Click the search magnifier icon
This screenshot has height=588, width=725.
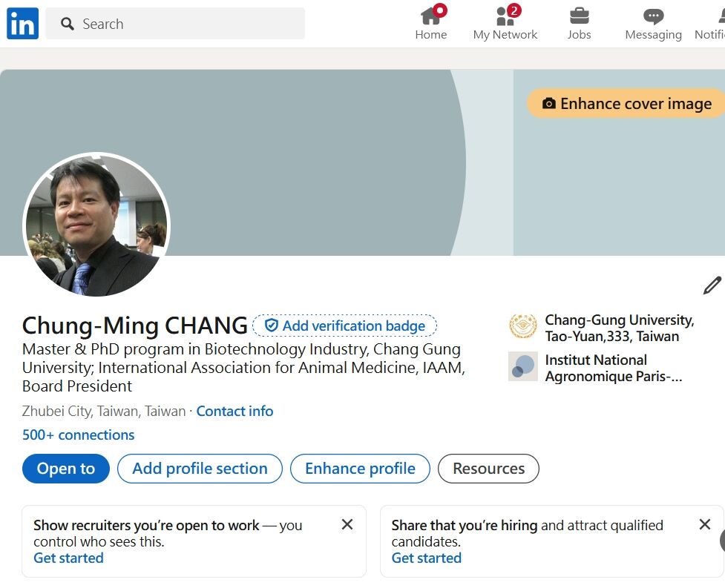click(x=68, y=24)
